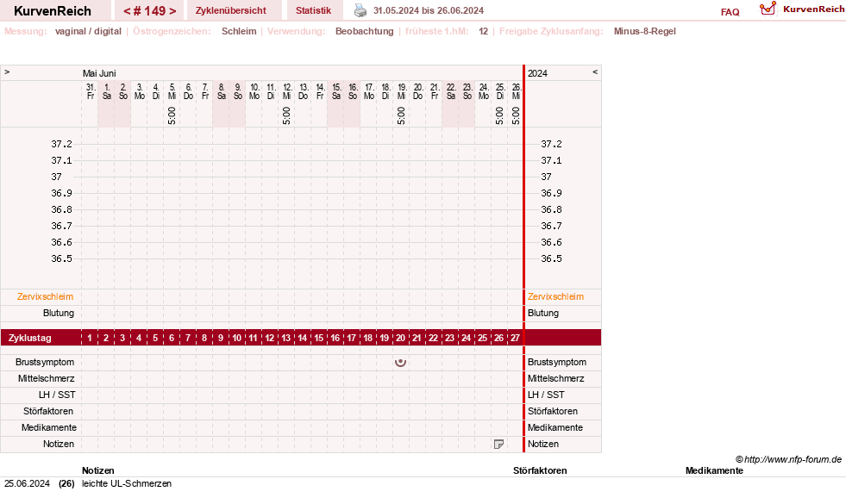Viewport: 846px width, 504px height.
Task: Click the bottom Notizen column heading
Action: tap(98, 470)
